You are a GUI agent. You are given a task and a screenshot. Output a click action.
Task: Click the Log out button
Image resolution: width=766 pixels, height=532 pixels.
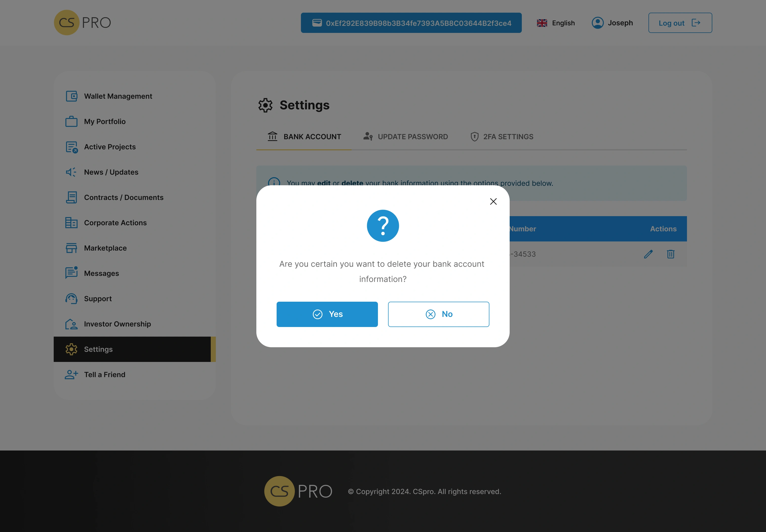(680, 23)
